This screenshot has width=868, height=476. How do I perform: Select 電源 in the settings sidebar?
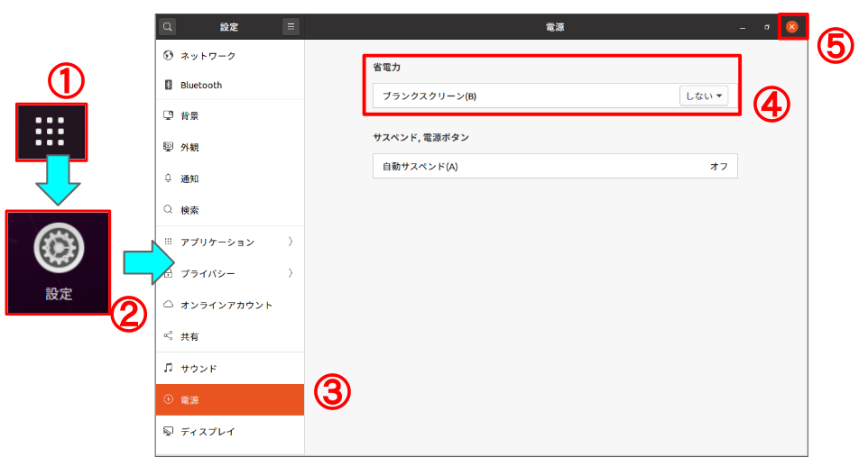[x=229, y=399]
